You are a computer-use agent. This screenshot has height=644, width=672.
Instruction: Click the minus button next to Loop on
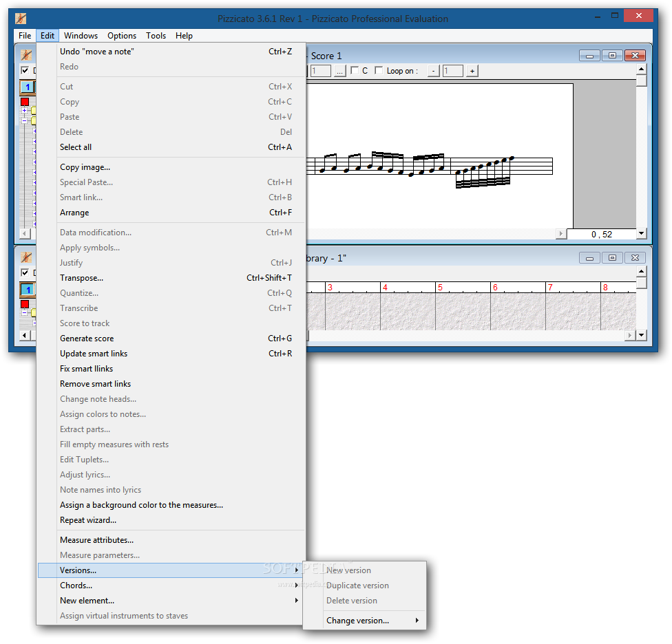[x=434, y=71]
